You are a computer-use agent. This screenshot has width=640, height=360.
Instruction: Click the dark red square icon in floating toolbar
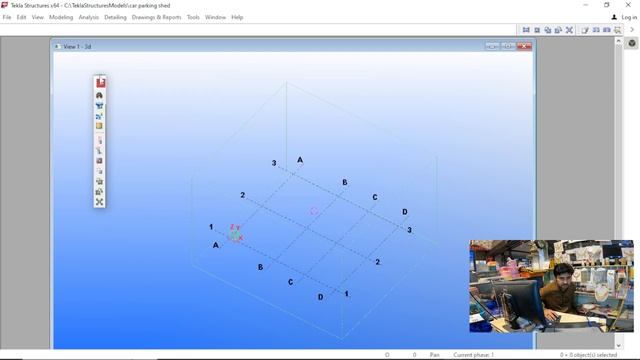[99, 161]
